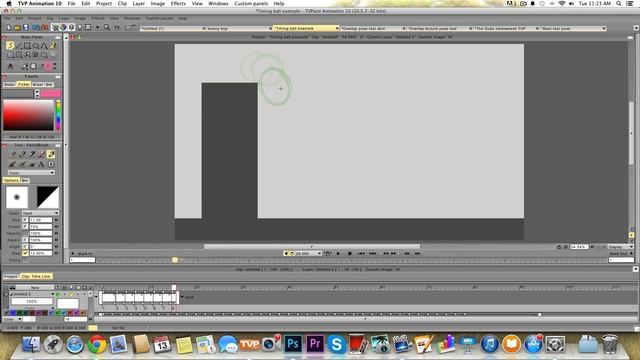This screenshot has width=640, height=360.
Task: Toggle the highlighted Step checkbox
Action: (x=25, y=253)
